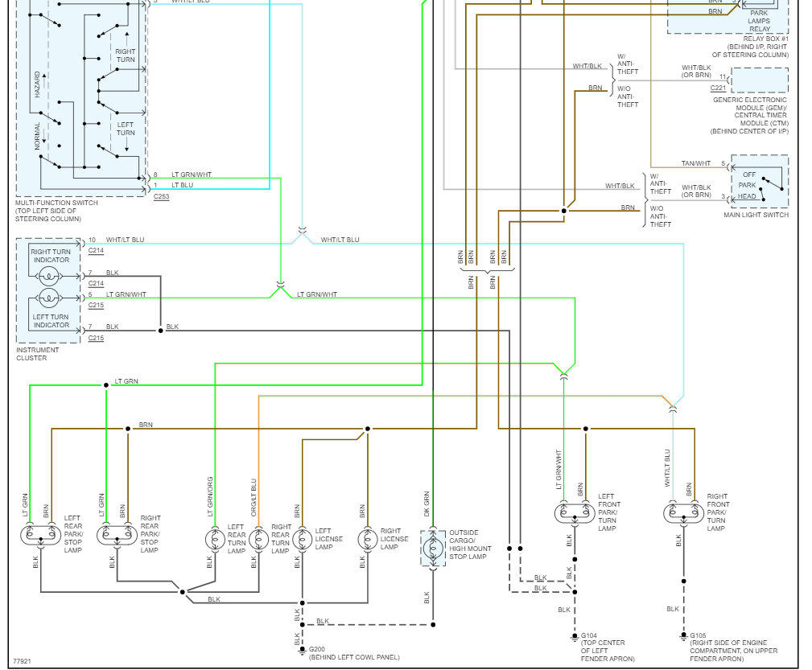Select the OFF position text

(x=749, y=175)
